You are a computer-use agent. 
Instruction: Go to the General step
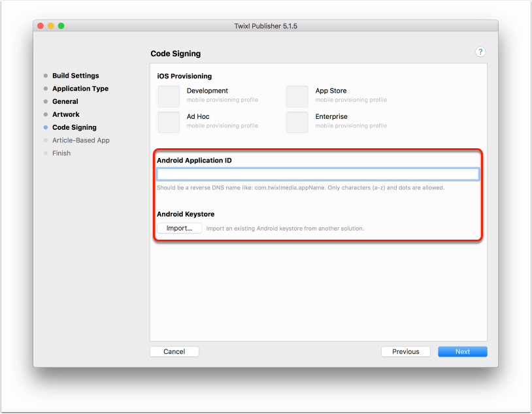tap(65, 101)
